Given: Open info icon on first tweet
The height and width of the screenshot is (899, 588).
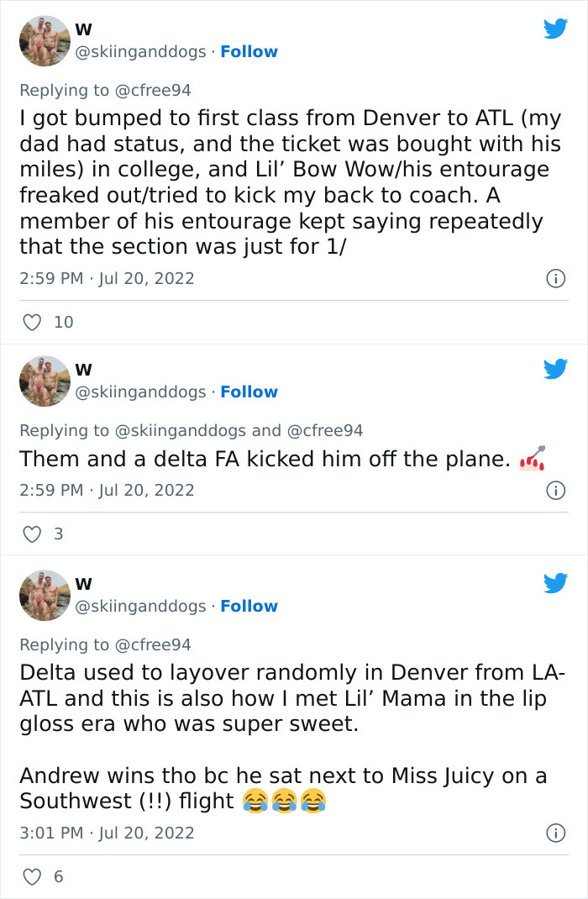Looking at the screenshot, I should (x=555, y=278).
